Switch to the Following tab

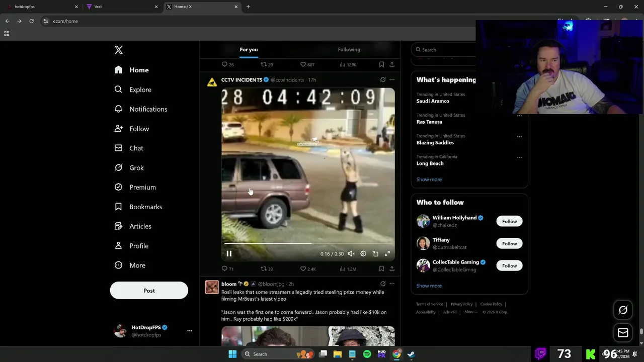pyautogui.click(x=349, y=50)
